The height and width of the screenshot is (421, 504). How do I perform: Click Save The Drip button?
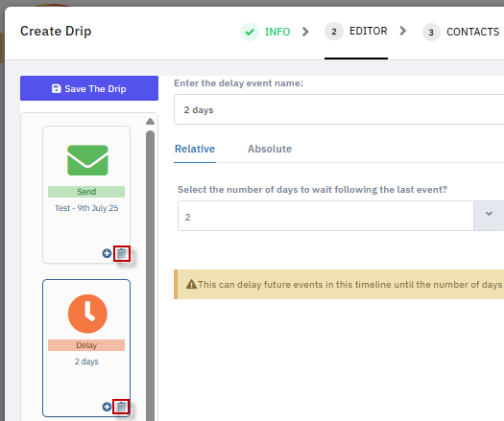(x=89, y=88)
